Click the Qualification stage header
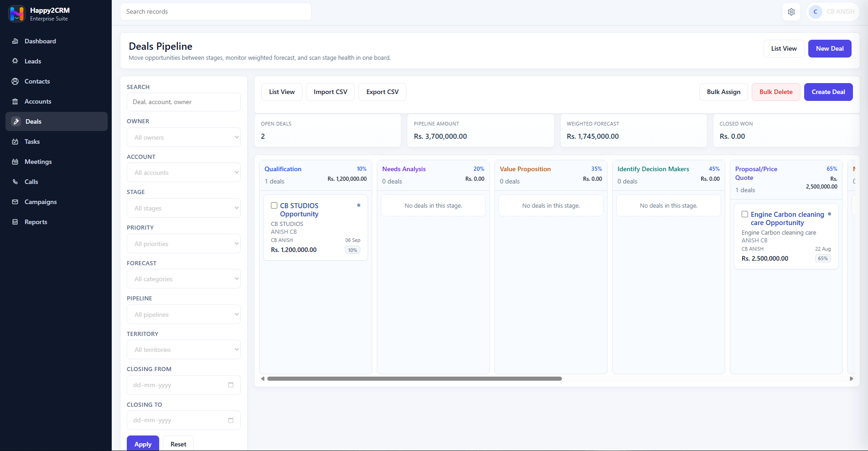This screenshot has width=868, height=451. [x=283, y=169]
